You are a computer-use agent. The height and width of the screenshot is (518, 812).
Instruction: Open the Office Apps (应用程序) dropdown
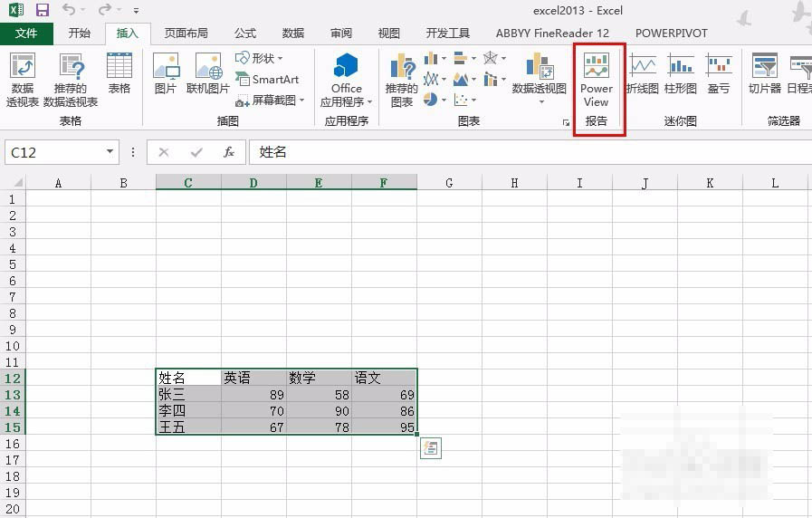(x=346, y=80)
